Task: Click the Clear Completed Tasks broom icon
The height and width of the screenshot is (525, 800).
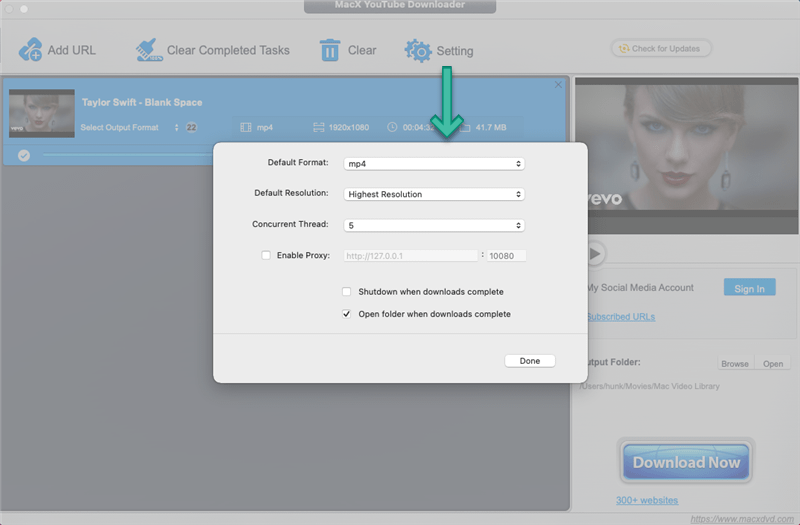Action: (x=149, y=50)
